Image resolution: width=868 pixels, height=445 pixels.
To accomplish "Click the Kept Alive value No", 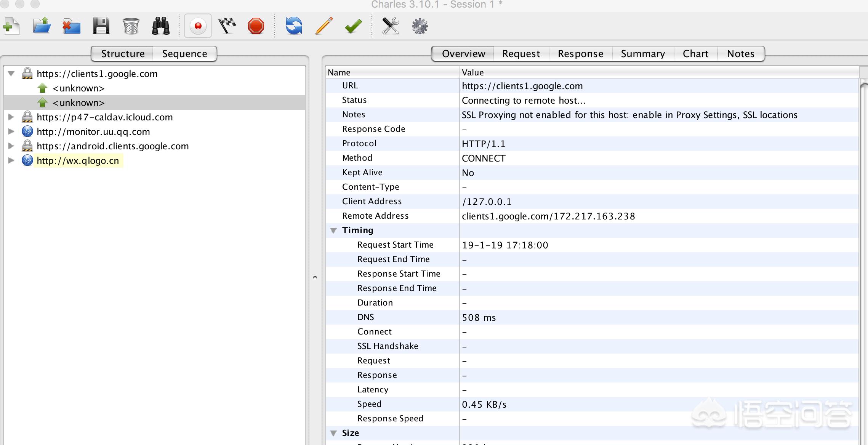I will pyautogui.click(x=468, y=173).
